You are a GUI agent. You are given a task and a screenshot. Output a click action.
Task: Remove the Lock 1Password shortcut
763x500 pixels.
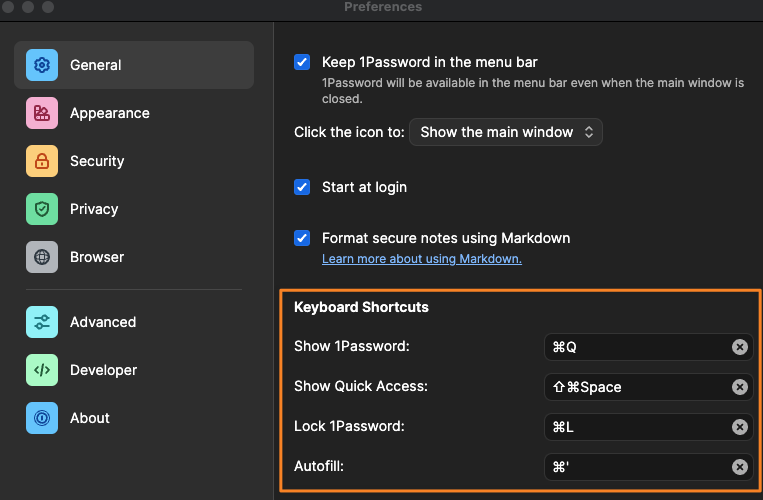739,427
